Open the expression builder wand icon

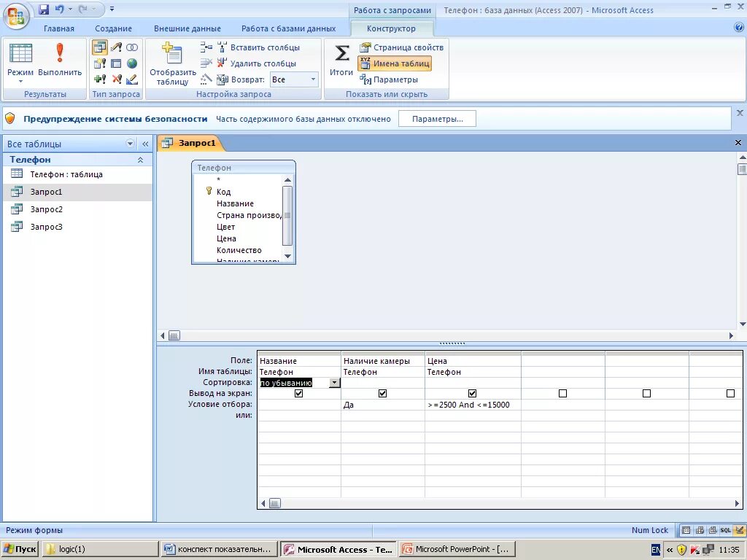point(206,79)
